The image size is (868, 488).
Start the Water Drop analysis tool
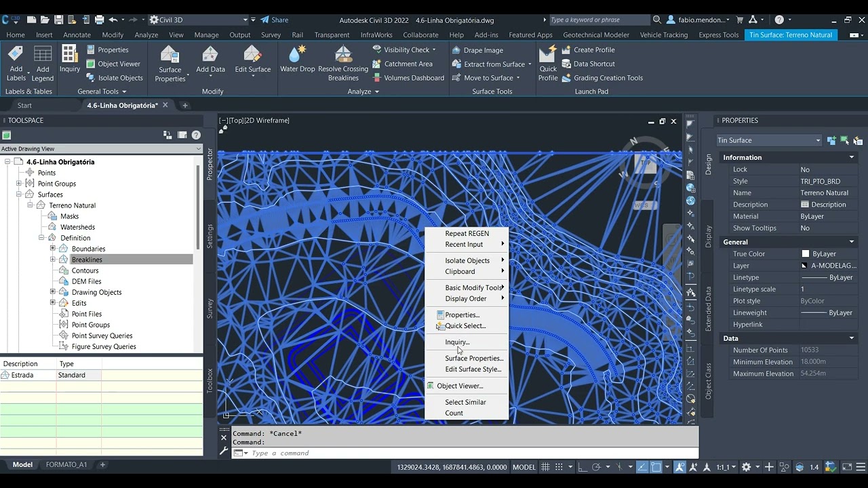[297, 59]
